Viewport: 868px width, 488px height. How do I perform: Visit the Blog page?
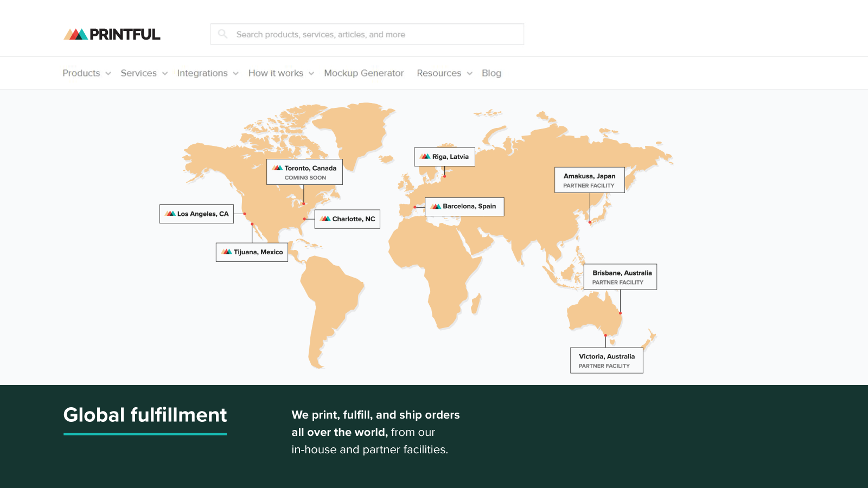pos(492,73)
